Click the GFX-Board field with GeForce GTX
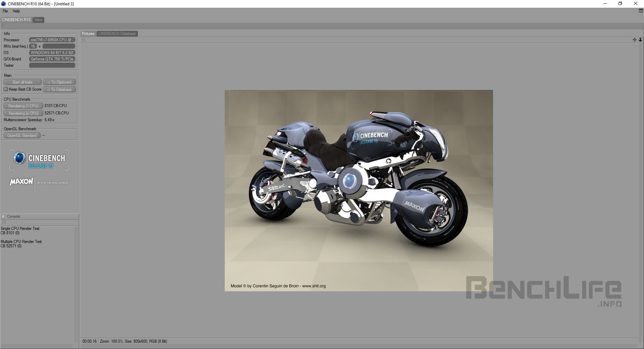This screenshot has height=349, width=644. [52, 59]
